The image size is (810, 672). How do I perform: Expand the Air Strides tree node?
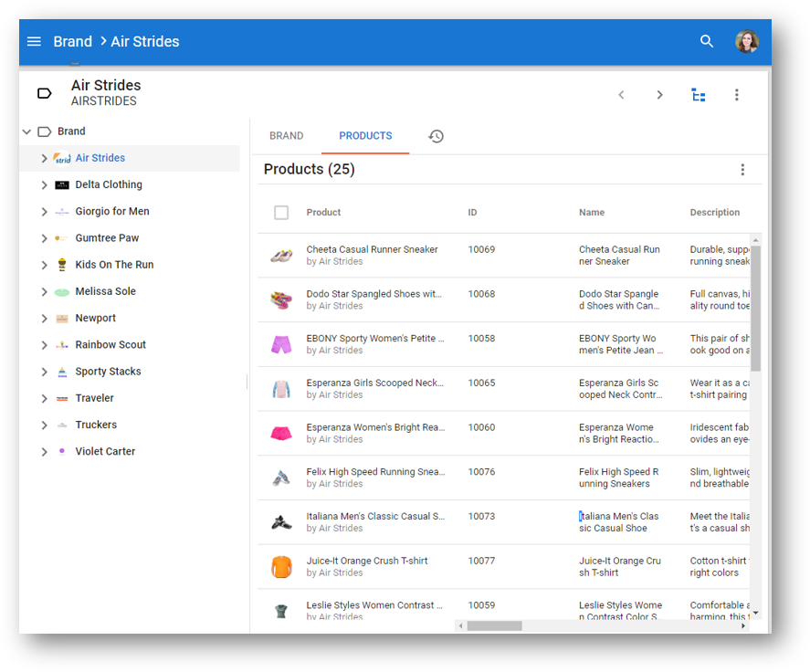(45, 158)
